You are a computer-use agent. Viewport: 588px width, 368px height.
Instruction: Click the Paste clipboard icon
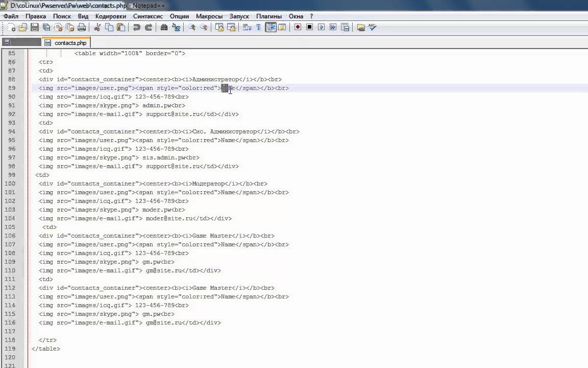(x=121, y=28)
